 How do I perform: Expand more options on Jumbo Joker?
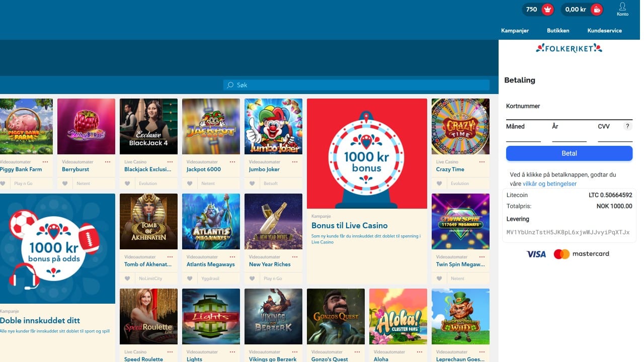pyautogui.click(x=295, y=162)
